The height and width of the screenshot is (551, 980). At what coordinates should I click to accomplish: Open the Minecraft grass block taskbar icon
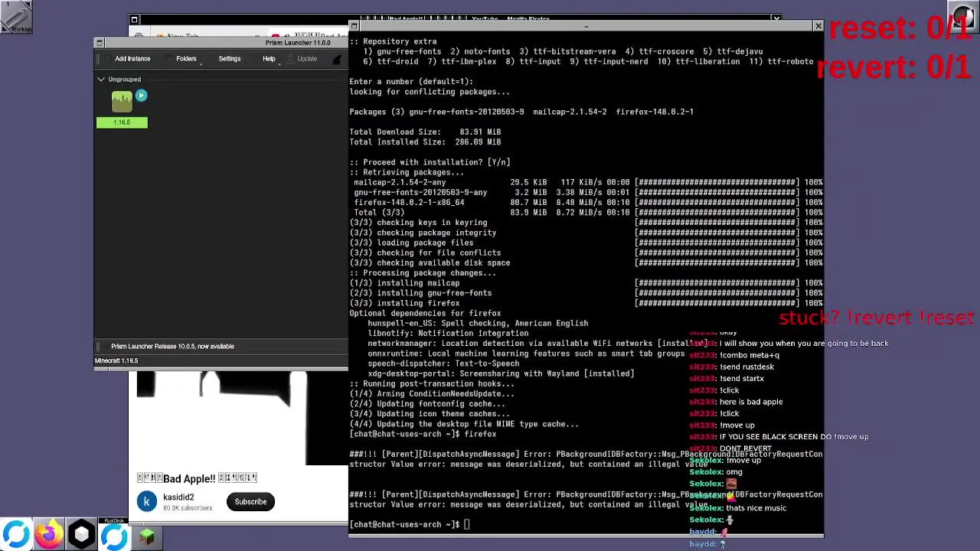[x=147, y=536]
